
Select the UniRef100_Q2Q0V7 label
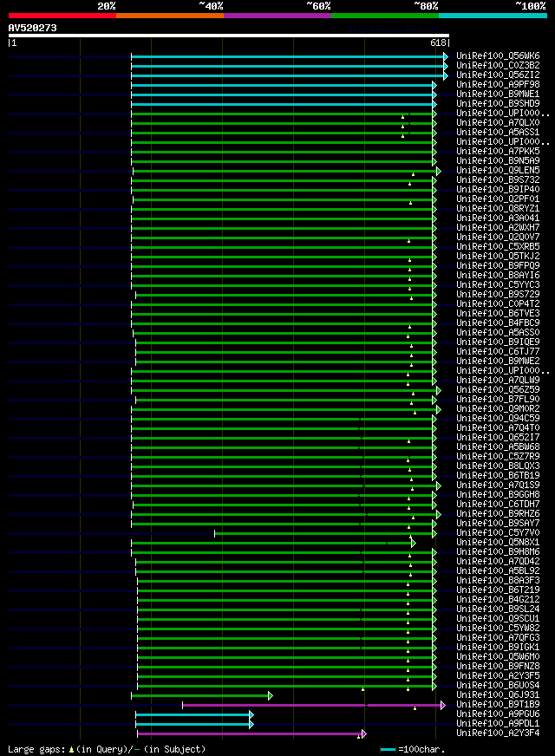[498, 238]
